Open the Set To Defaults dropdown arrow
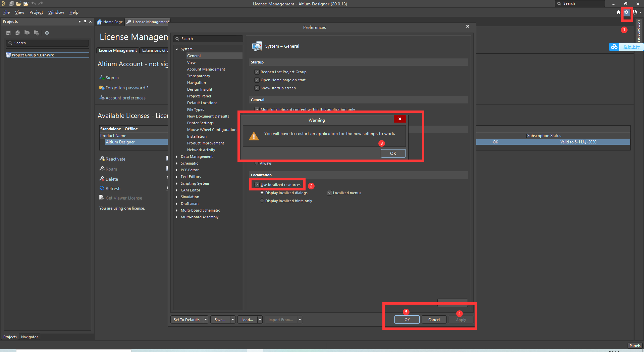This screenshot has width=644, height=352. tap(206, 320)
